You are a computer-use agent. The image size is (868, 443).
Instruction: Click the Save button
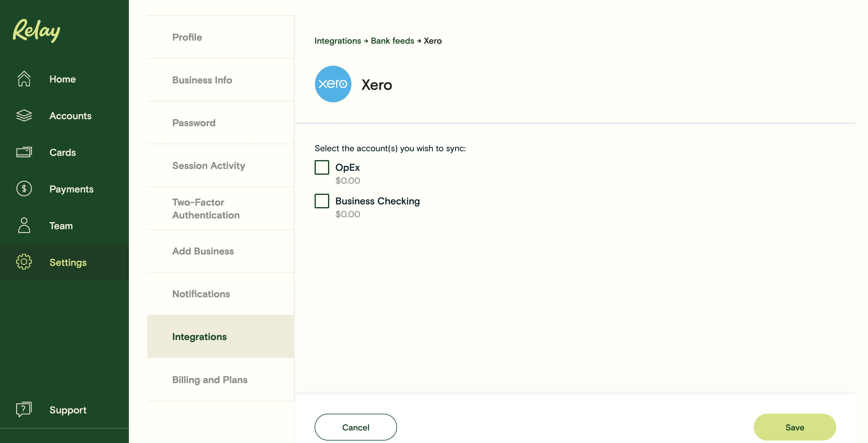794,427
